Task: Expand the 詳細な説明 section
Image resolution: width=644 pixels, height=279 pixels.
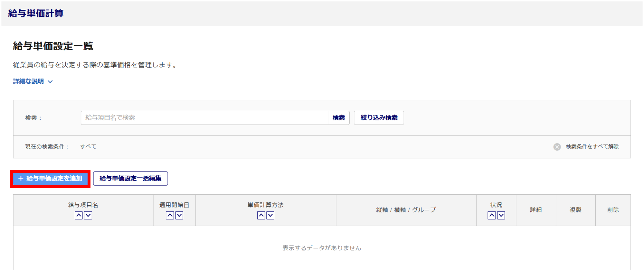Action: click(x=28, y=81)
